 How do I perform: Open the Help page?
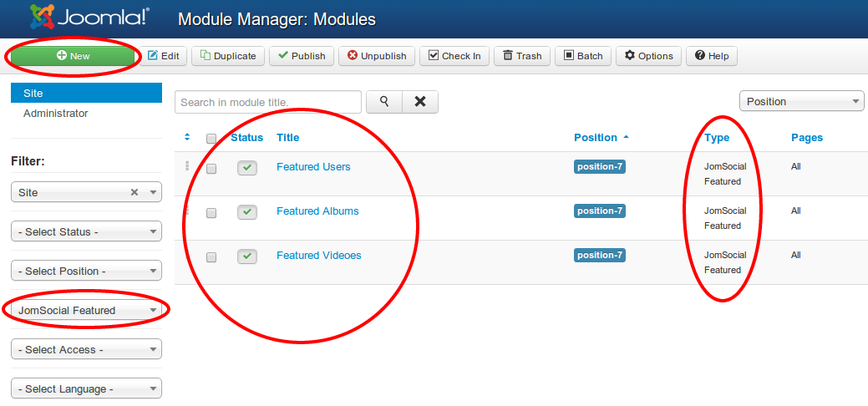pyautogui.click(x=712, y=56)
